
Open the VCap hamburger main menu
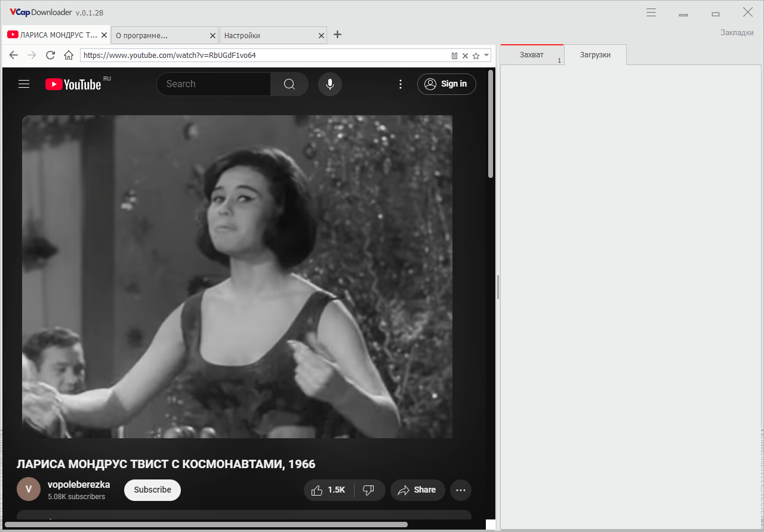(651, 12)
